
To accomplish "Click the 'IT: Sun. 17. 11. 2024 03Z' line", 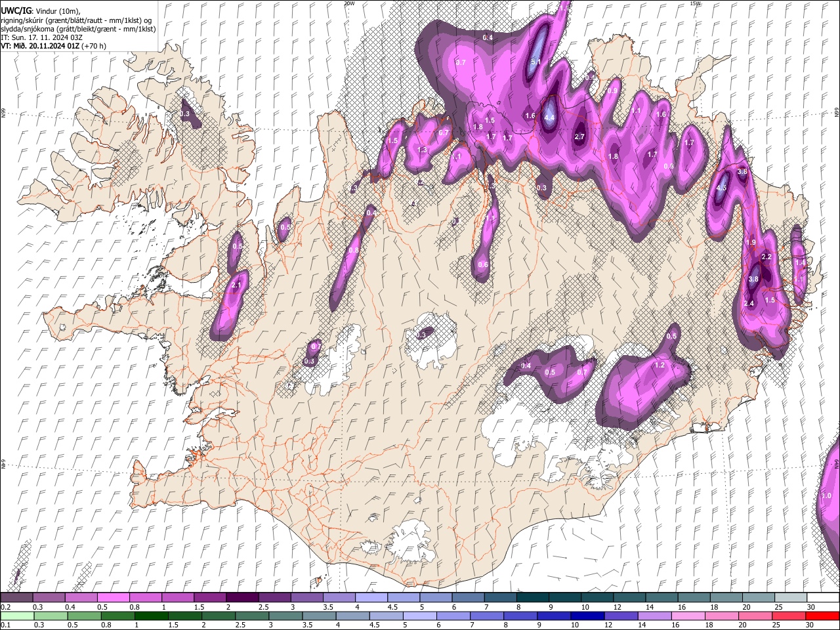I will point(41,37).
